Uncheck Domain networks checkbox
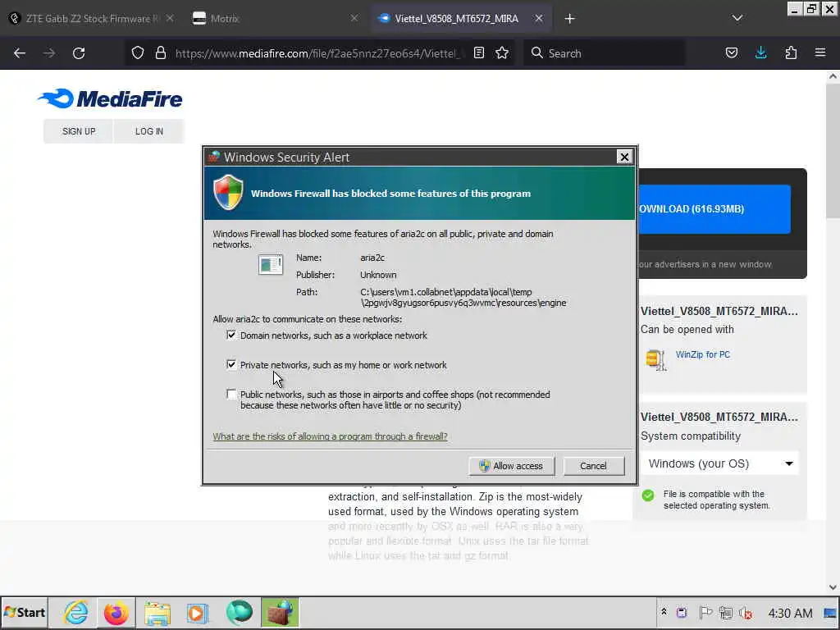Screen dimensions: 840x630 point(231,336)
